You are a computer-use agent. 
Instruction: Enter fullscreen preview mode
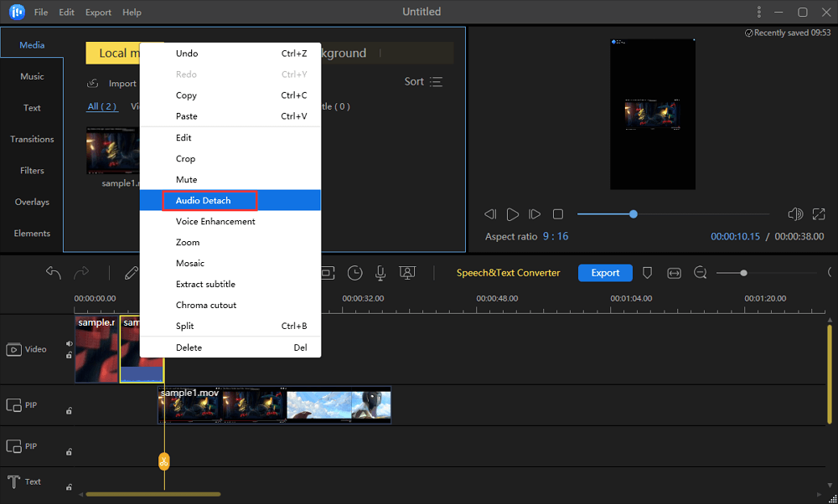[x=819, y=214]
